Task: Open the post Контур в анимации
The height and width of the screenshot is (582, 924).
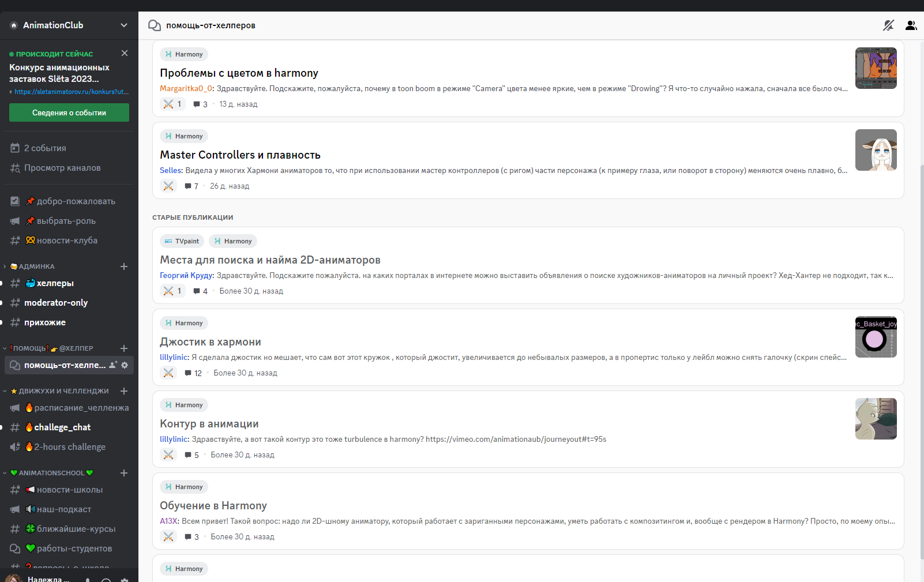Action: tap(209, 424)
